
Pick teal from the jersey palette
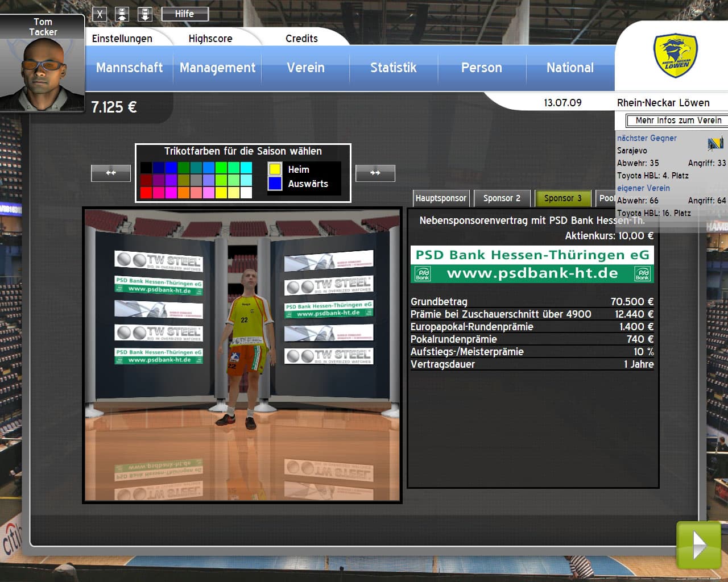(196, 168)
